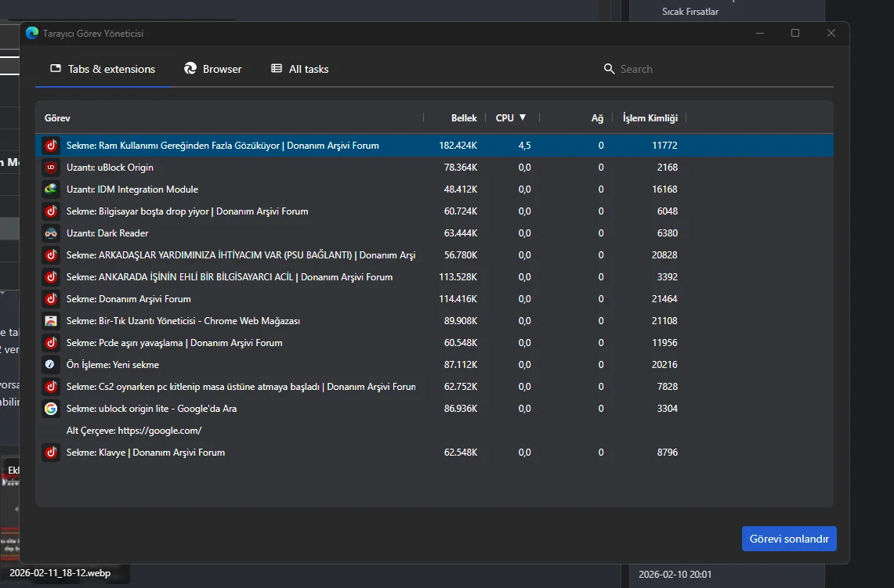Select the Tabs & extensions tab
This screenshot has width=894, height=588.
click(x=103, y=69)
